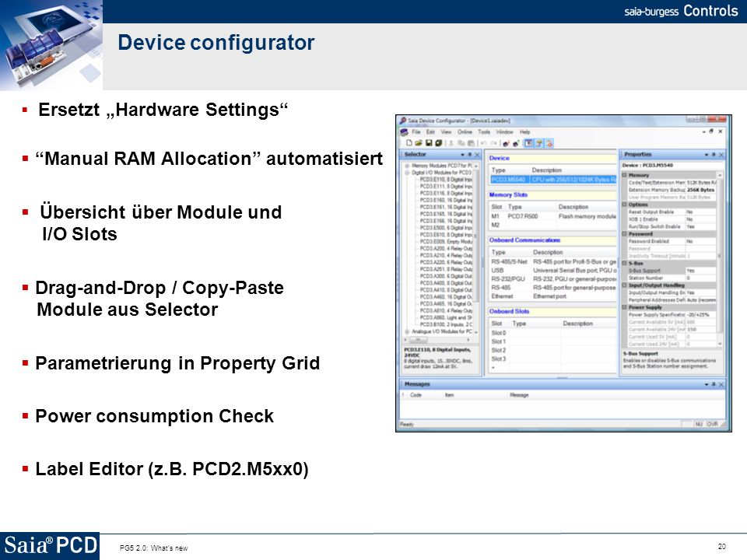
Task: Select PCD3.E110 module in Selector tree
Action: 446,180
